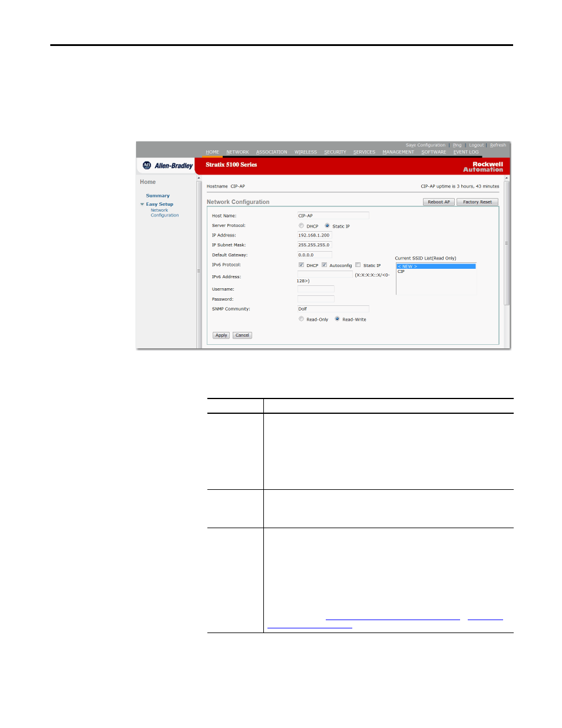The image size is (562, 728).
Task: Open the SOFTWARE tab
Action: click(x=434, y=152)
